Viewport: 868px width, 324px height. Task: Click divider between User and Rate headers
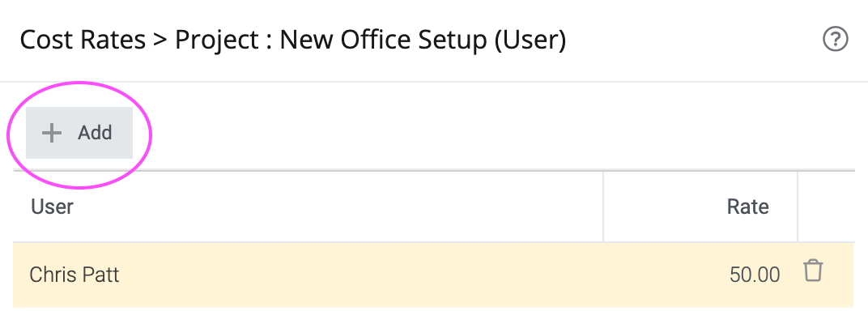pyautogui.click(x=603, y=207)
